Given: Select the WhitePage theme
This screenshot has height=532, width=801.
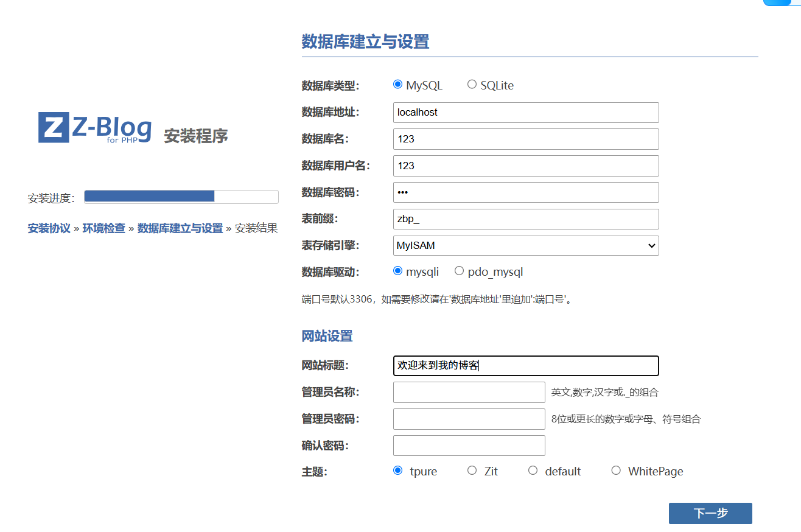Looking at the screenshot, I should [616, 471].
